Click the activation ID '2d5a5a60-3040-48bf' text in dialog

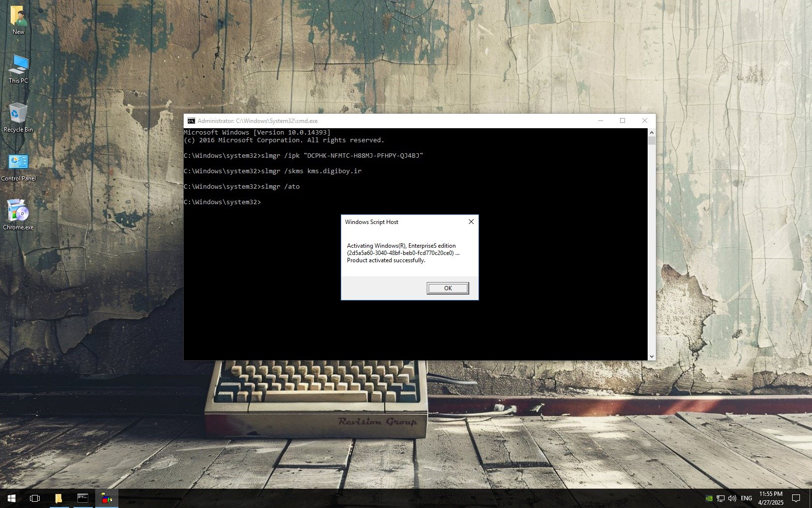point(403,253)
